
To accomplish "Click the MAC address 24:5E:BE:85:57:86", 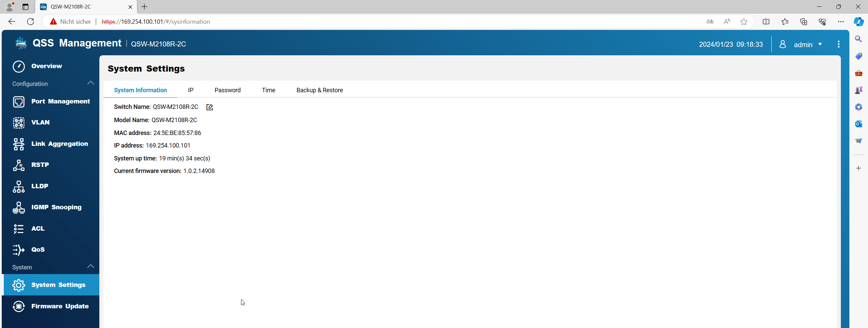I will [x=177, y=133].
